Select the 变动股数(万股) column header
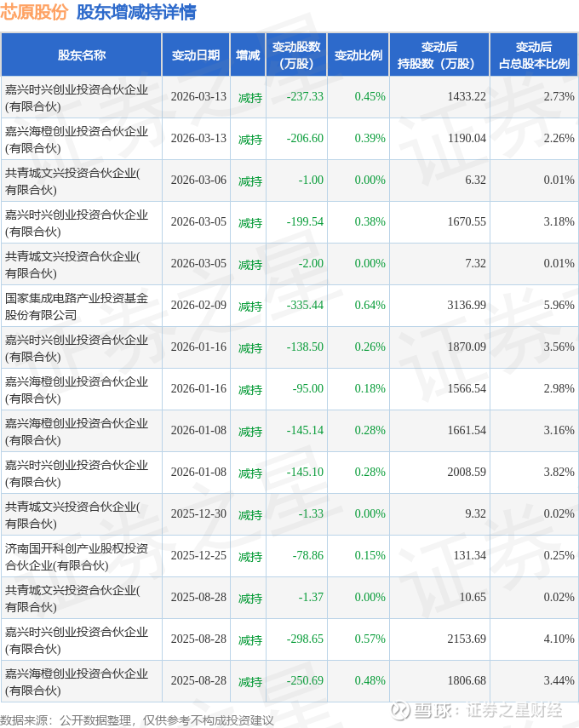The height and width of the screenshot is (728, 579). tap(296, 54)
